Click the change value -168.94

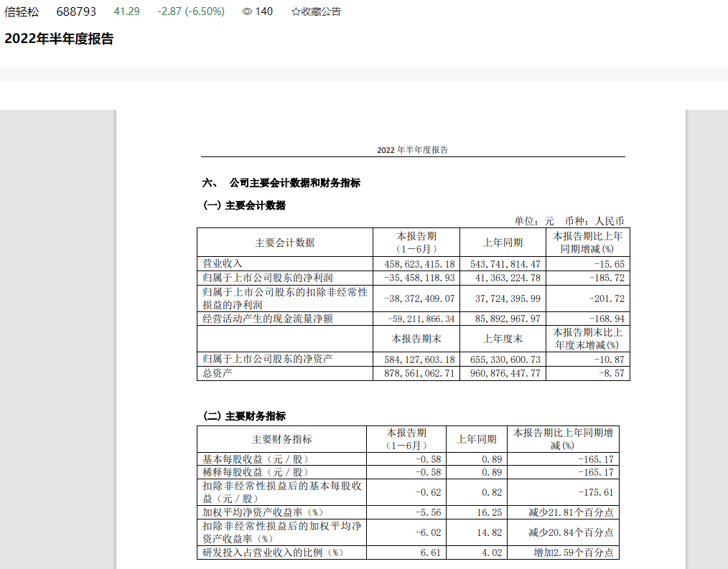click(607, 319)
